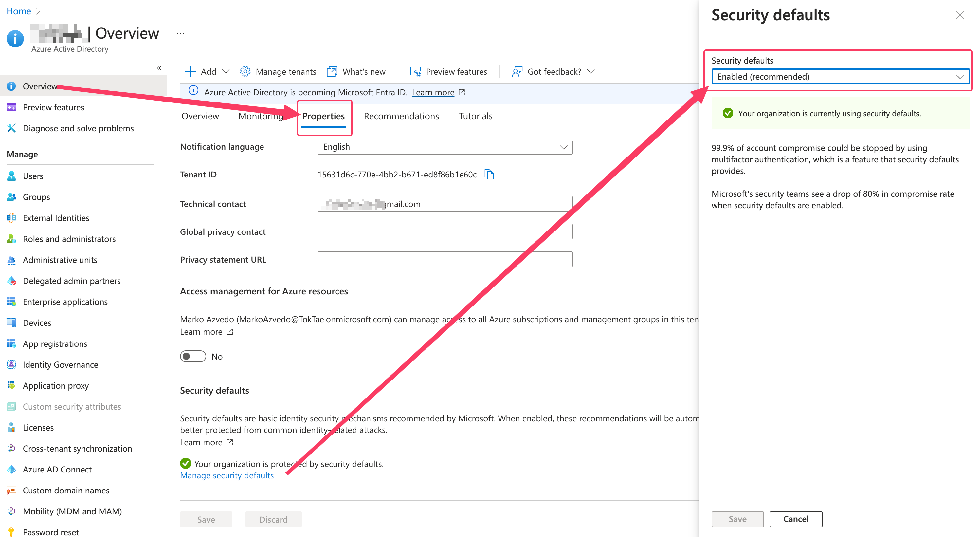This screenshot has width=980, height=537.
Task: Select Groups under Manage
Action: click(x=36, y=197)
